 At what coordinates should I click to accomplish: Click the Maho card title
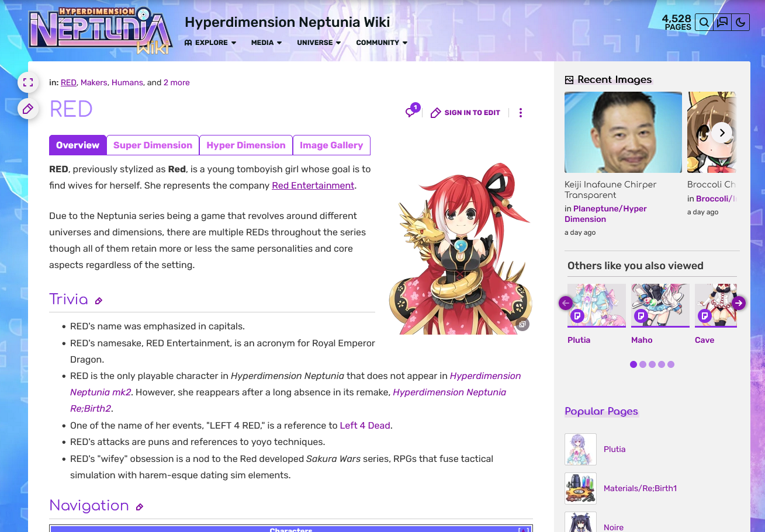(x=642, y=340)
